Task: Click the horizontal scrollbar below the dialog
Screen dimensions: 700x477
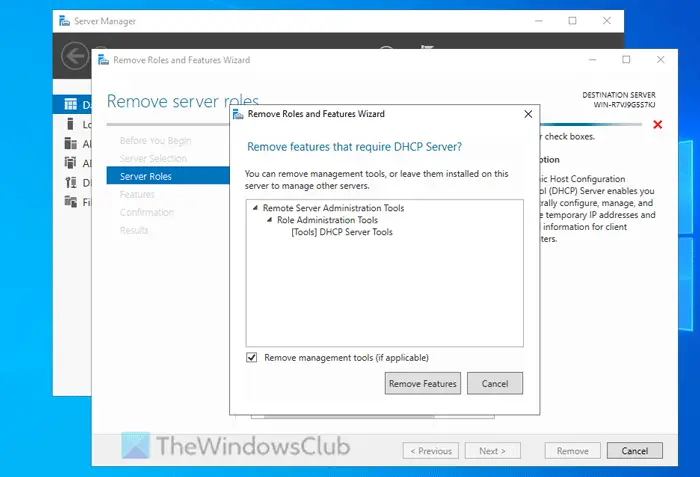Action: coord(350,417)
